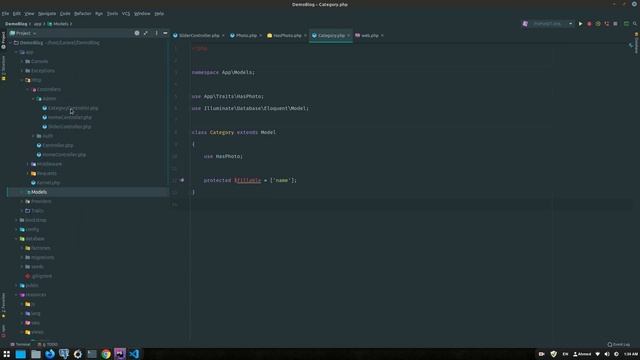Viewport: 640px width, 360px height.
Task: Open the Navigate menu
Action: coord(47,13)
